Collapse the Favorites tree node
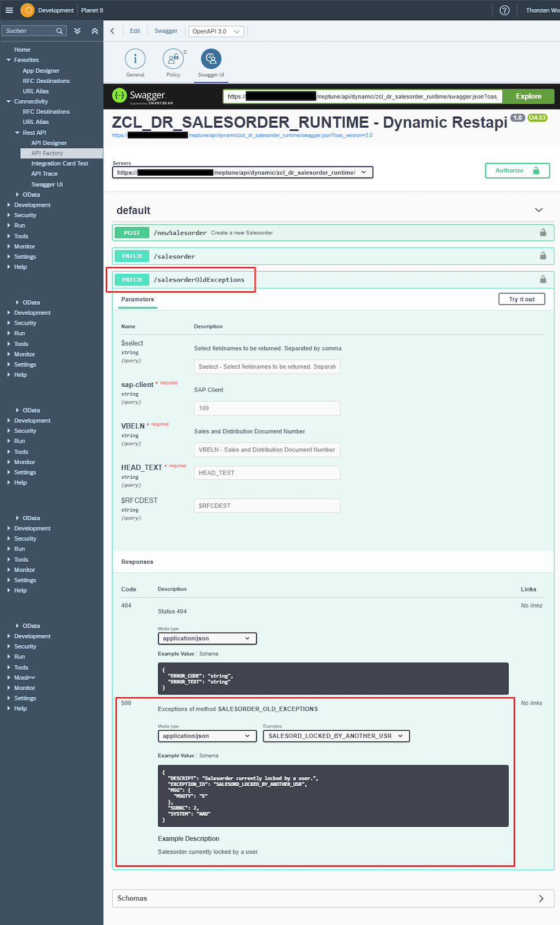 point(9,60)
